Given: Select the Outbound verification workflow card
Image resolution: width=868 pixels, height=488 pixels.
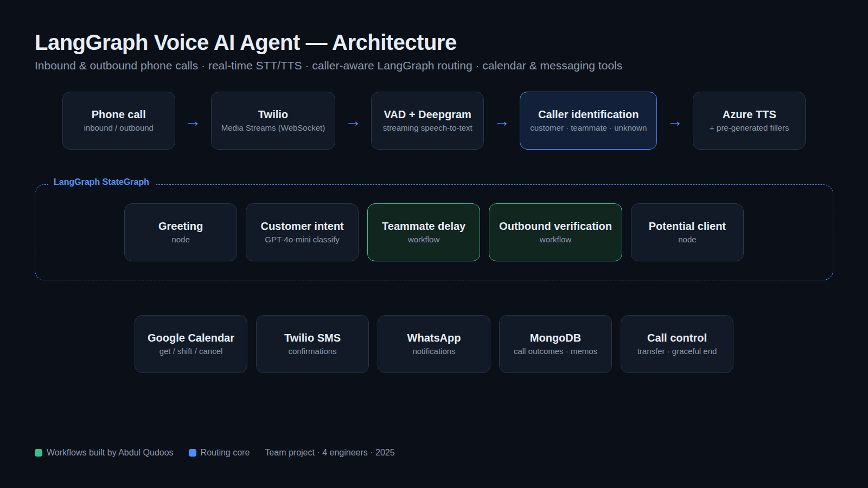Looking at the screenshot, I should 556,232.
